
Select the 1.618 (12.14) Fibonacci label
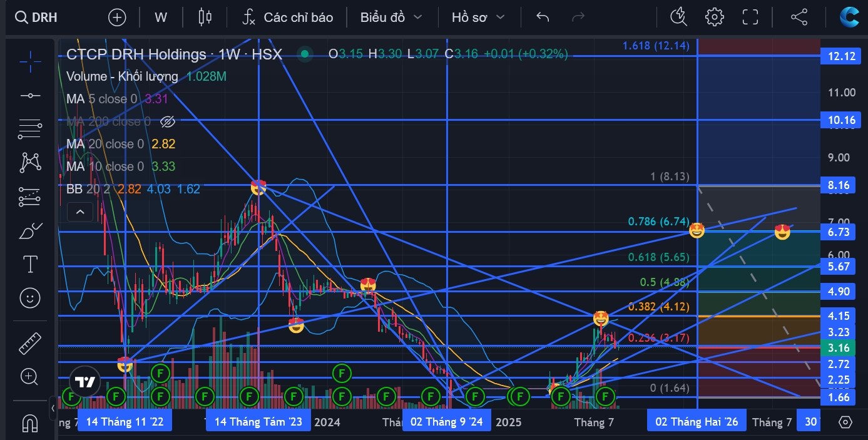click(656, 46)
